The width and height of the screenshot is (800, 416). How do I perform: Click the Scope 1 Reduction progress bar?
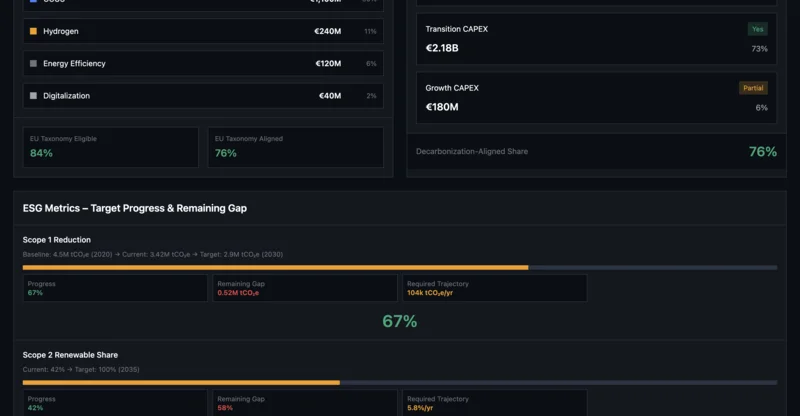pyautogui.click(x=400, y=267)
